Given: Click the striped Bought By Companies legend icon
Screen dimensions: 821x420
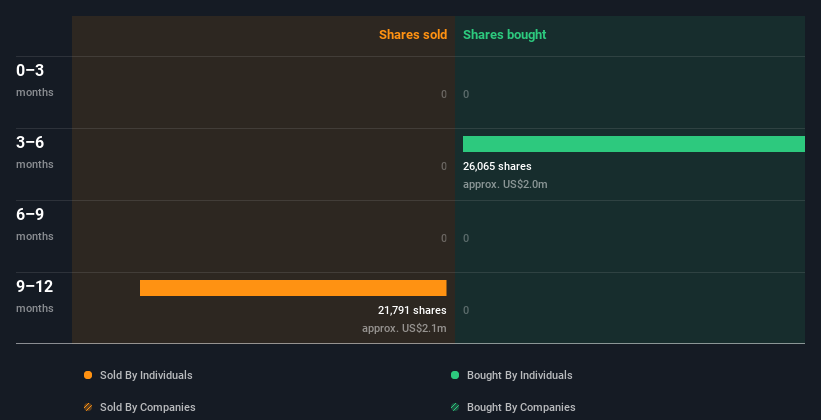Looking at the screenshot, I should (455, 407).
